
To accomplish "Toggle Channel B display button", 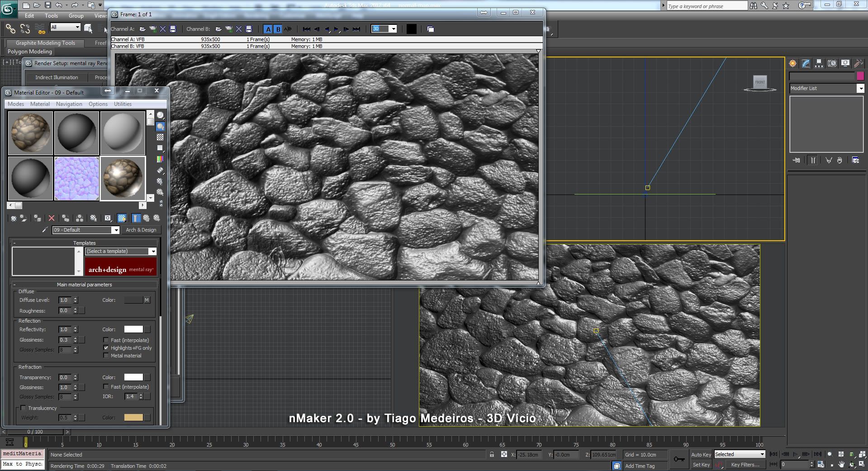I will (278, 29).
